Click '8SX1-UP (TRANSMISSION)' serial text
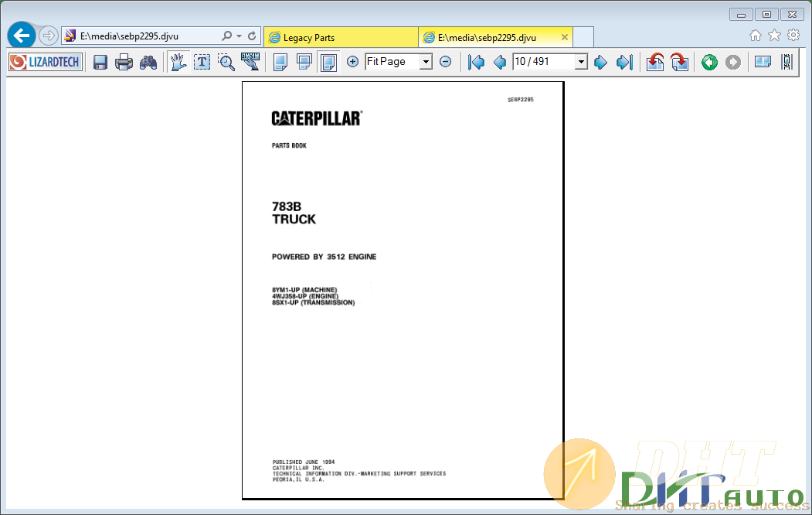The height and width of the screenshot is (515, 812). 314,302
